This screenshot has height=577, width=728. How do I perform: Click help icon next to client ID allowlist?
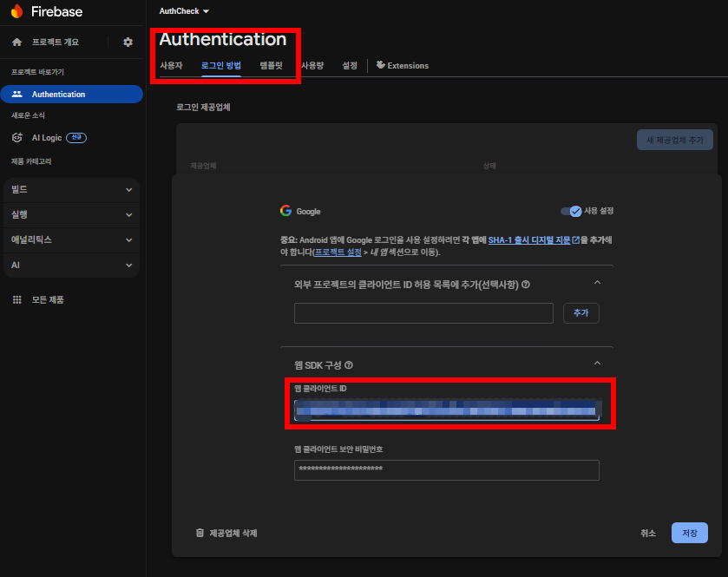click(x=526, y=285)
